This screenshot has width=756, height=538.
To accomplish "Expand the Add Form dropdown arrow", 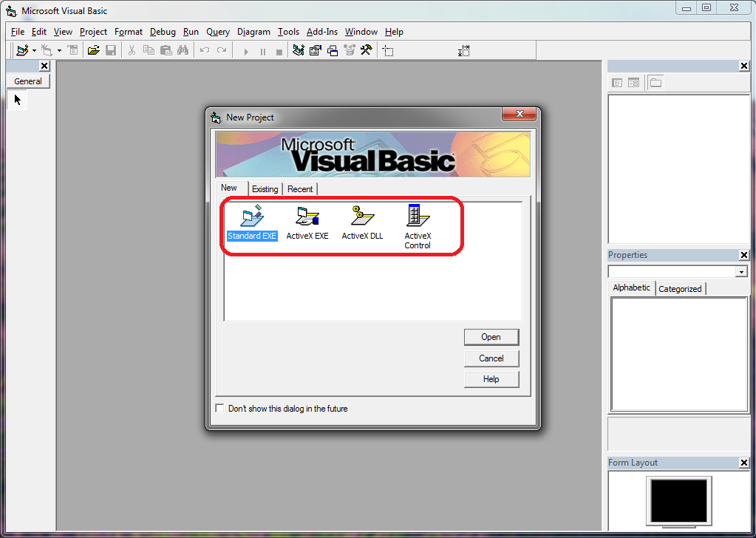I will pos(59,50).
